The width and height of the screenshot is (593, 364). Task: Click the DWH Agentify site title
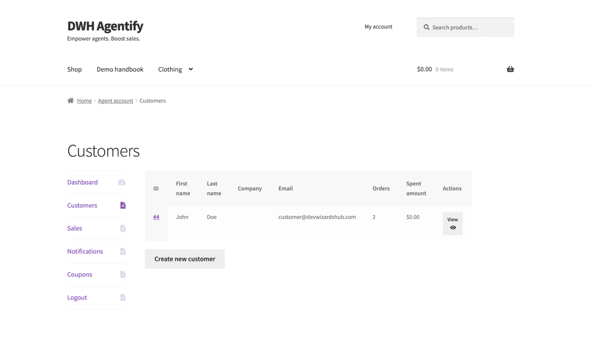click(105, 26)
